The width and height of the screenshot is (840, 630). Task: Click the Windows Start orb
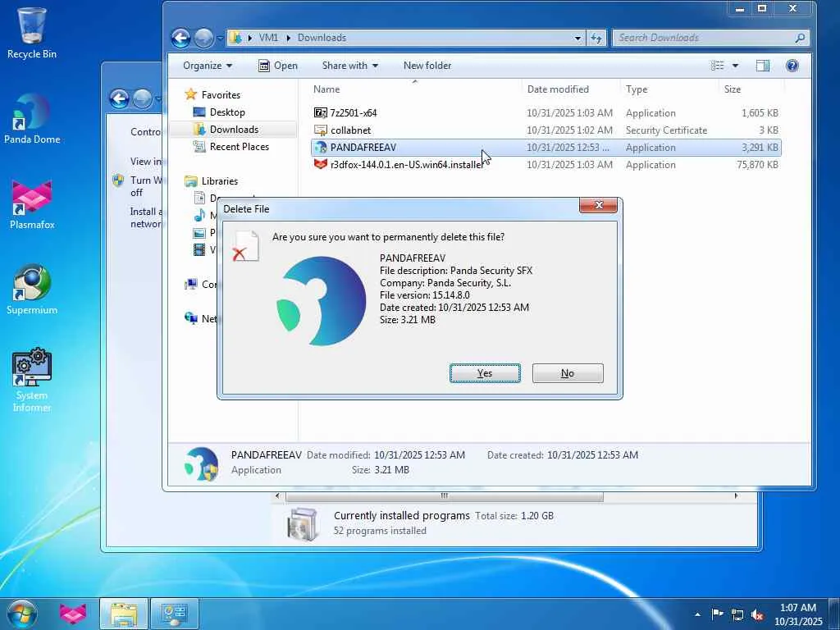[22, 614]
